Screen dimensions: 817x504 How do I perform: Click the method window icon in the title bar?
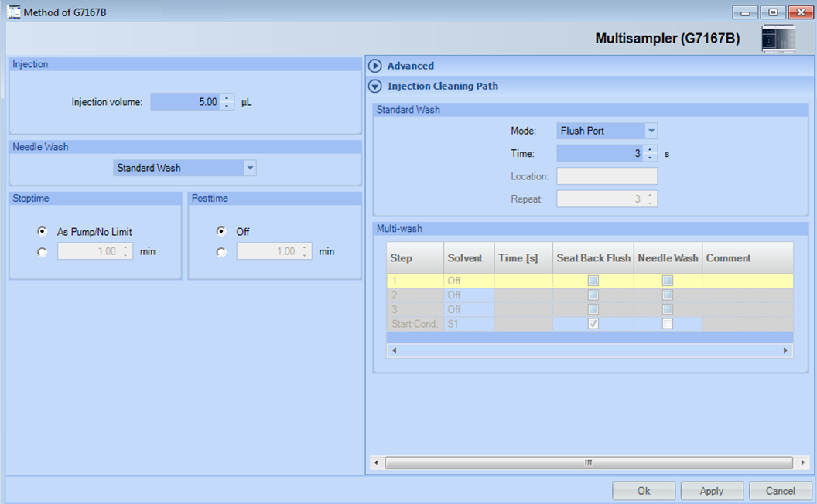pyautogui.click(x=12, y=12)
